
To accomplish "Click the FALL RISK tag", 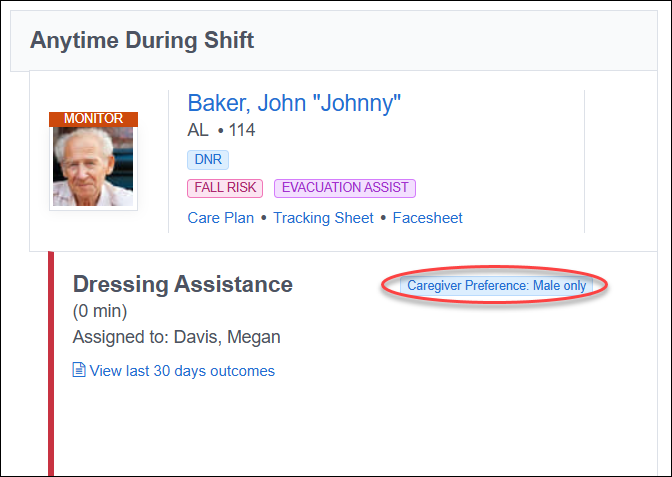I will (225, 188).
